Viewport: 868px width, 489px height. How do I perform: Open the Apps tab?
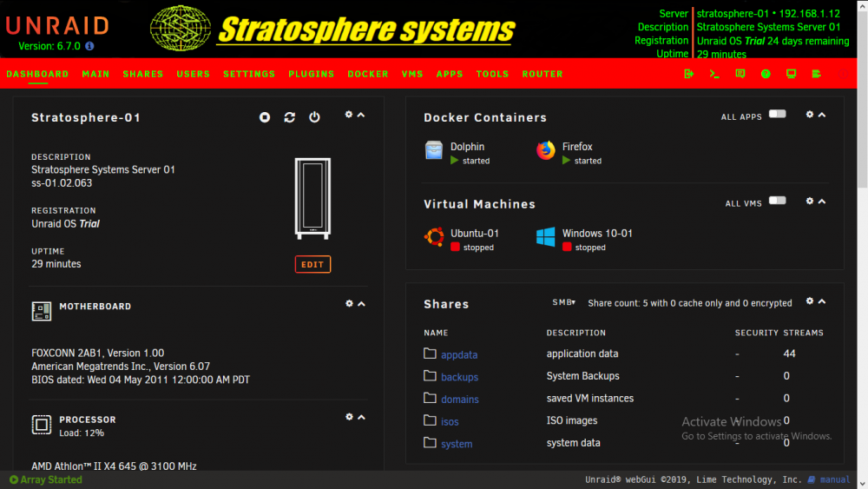[450, 74]
